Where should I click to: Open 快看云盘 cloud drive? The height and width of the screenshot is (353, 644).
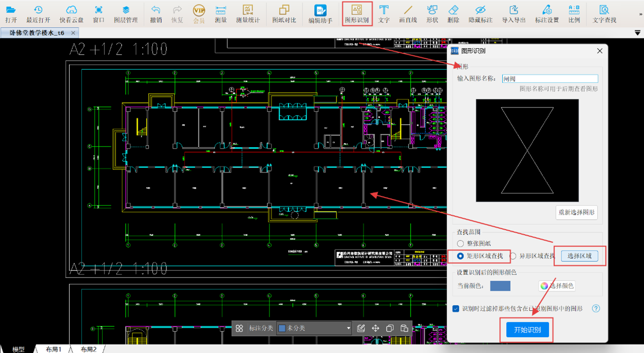(x=72, y=14)
